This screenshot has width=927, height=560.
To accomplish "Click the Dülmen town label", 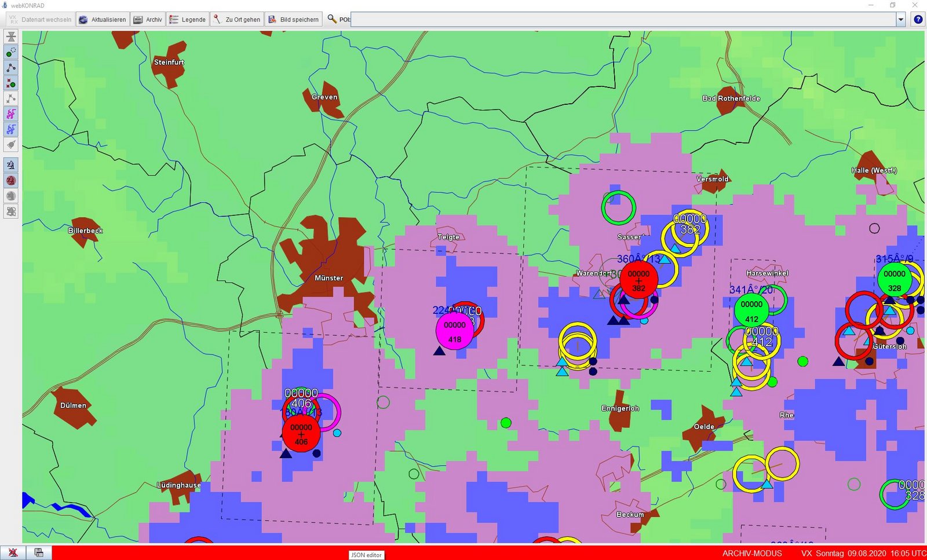I will coord(74,405).
